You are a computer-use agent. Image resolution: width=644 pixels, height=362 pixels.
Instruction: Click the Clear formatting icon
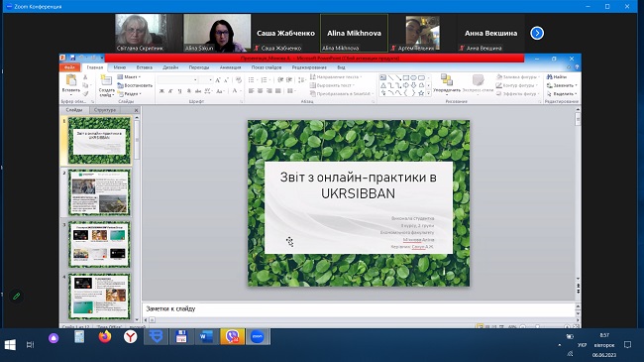[x=238, y=79]
